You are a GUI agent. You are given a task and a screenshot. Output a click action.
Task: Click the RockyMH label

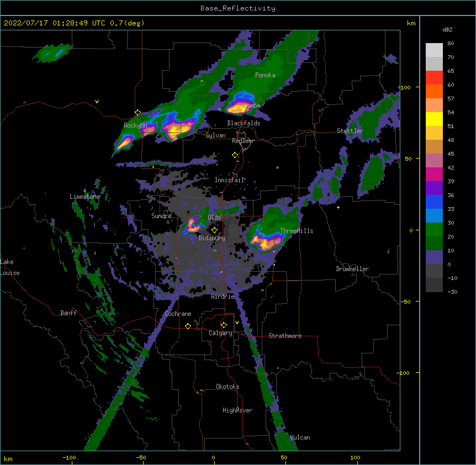click(135, 125)
